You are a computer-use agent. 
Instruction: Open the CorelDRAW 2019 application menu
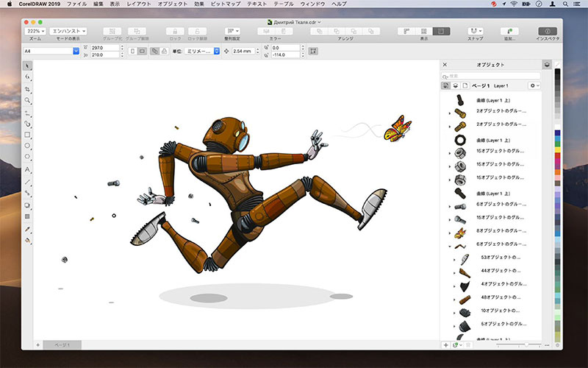click(x=40, y=4)
